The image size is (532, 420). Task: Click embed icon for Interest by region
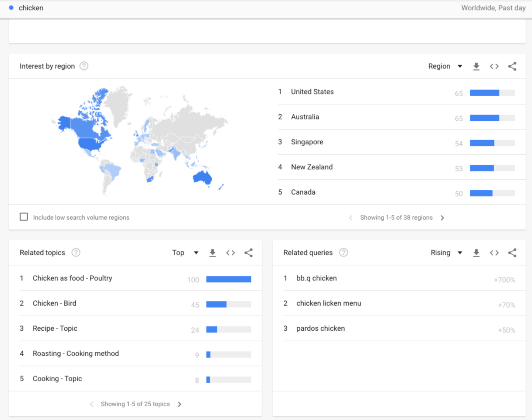pyautogui.click(x=494, y=66)
